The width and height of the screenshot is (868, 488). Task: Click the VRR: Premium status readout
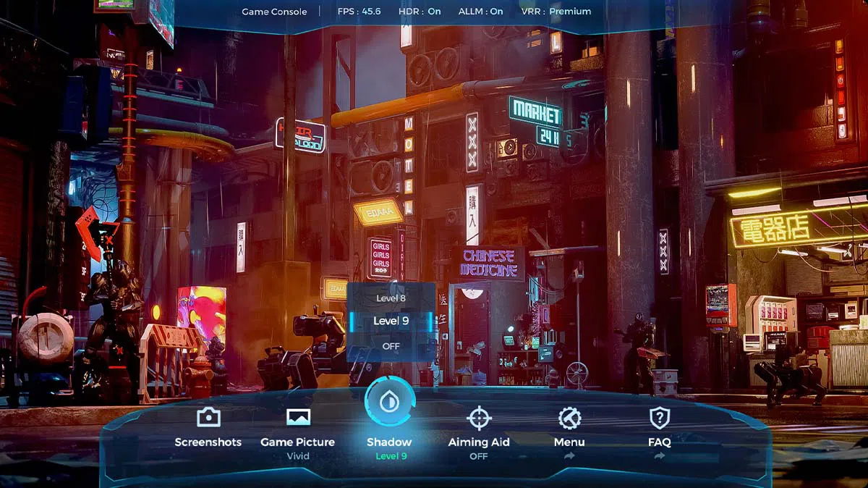pos(556,12)
